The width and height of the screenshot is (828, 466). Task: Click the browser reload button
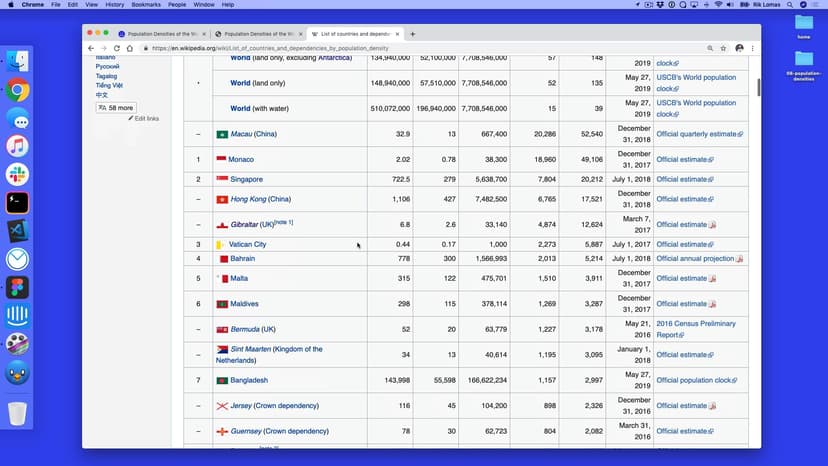click(117, 48)
